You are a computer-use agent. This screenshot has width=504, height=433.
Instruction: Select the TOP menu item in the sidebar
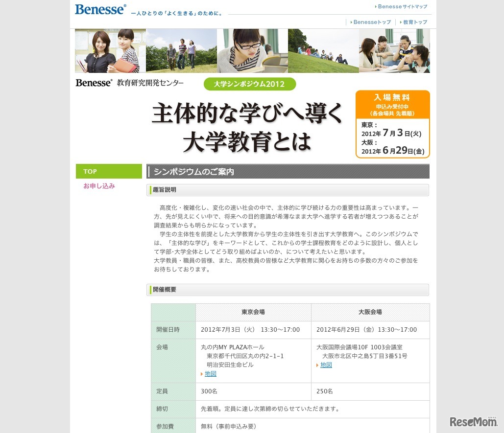point(109,171)
